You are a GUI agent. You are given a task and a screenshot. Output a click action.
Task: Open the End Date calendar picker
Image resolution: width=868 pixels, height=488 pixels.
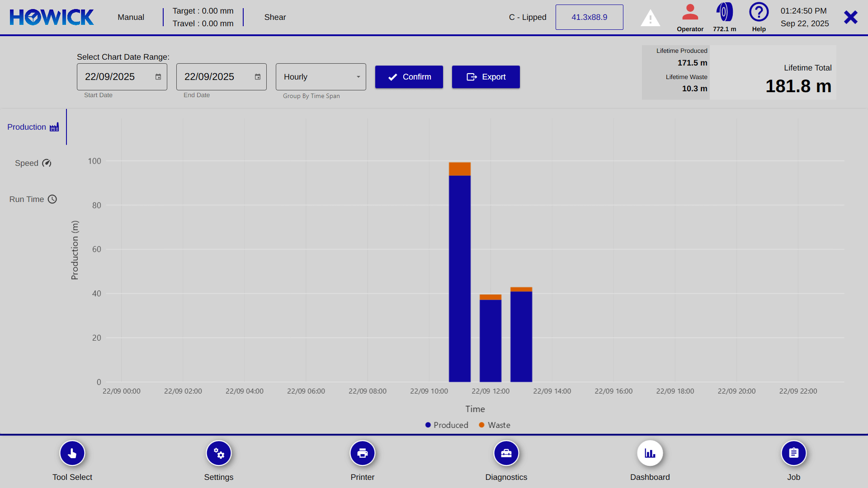coord(258,77)
